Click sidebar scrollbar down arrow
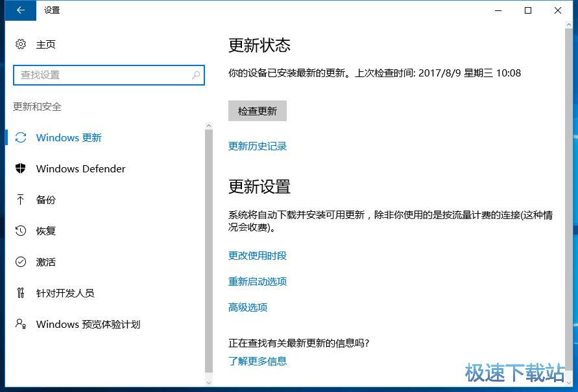Viewport: 578px width, 392px height. (x=209, y=383)
